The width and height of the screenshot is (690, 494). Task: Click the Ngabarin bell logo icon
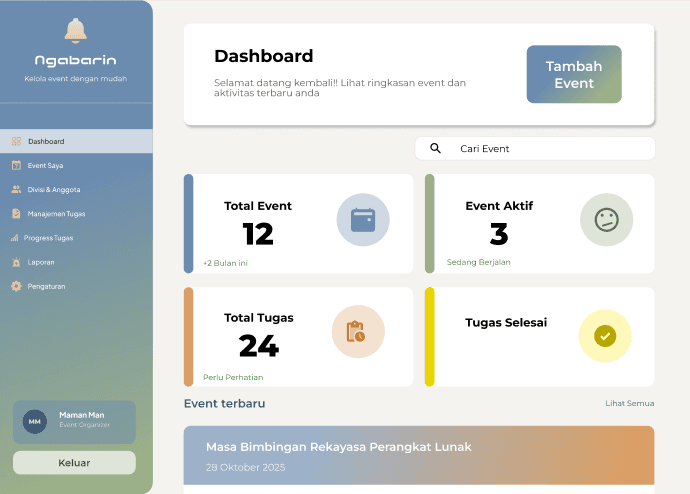(x=76, y=31)
